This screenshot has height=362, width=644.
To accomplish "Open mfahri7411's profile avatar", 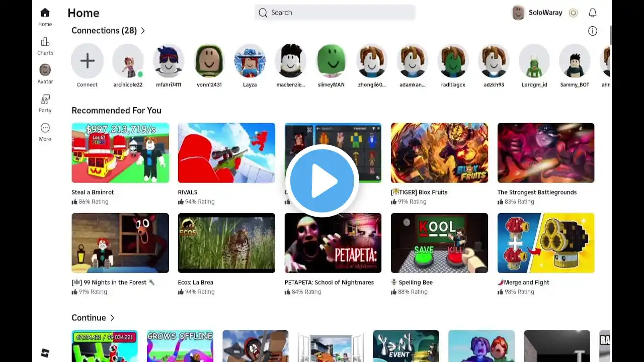I will [x=169, y=61].
